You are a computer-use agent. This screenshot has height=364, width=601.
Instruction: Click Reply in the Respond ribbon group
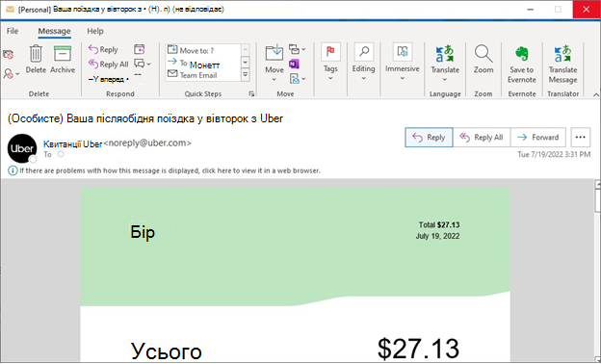[x=103, y=49]
